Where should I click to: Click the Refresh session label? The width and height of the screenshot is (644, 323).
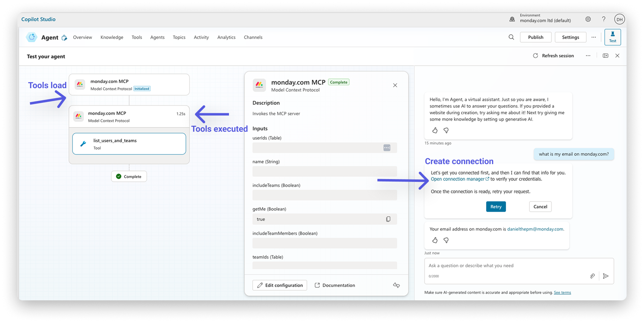[558, 56]
